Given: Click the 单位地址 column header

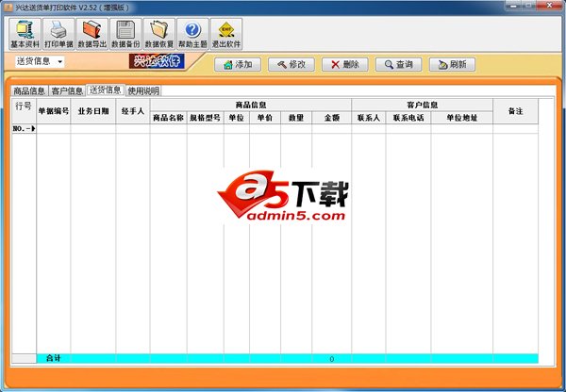Looking at the screenshot, I should click(x=462, y=118).
